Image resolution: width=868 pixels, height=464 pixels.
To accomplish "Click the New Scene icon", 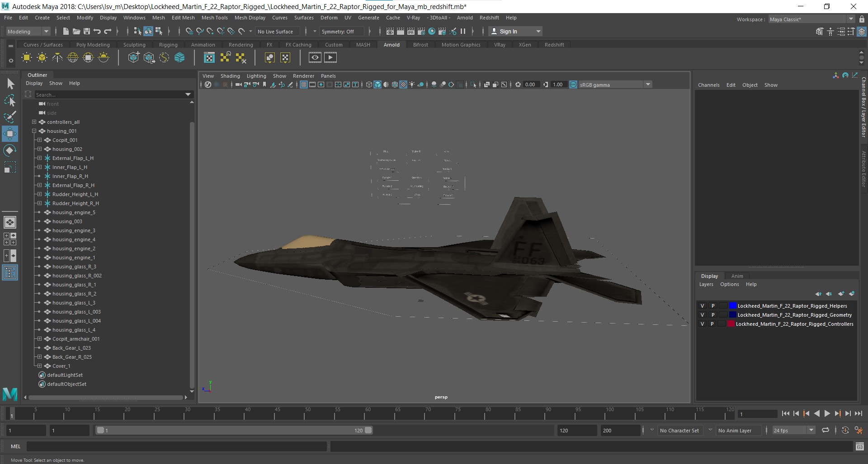I will point(66,31).
